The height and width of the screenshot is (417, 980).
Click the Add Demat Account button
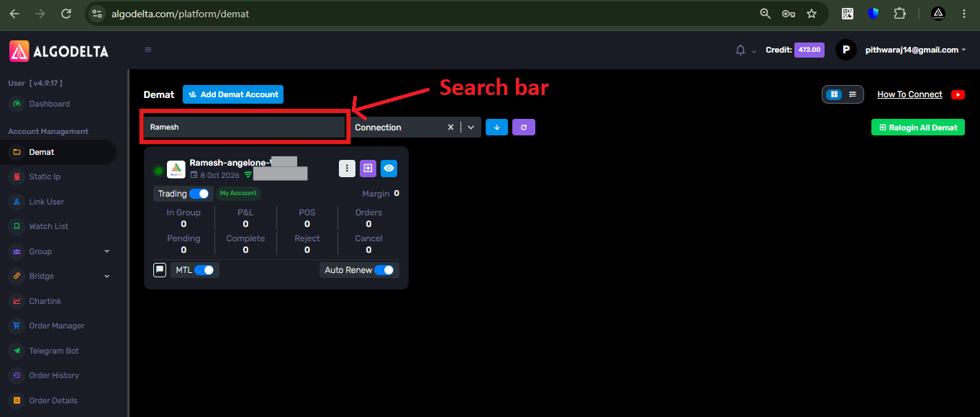(233, 94)
